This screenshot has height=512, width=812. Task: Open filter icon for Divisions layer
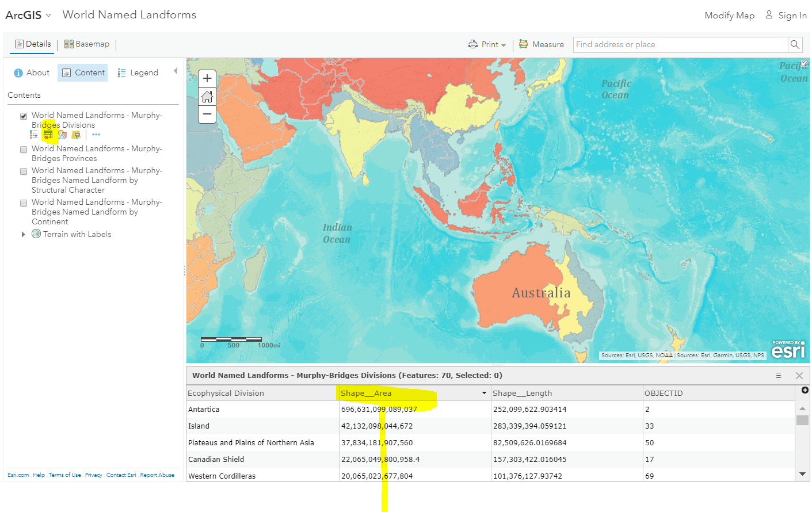coord(76,135)
